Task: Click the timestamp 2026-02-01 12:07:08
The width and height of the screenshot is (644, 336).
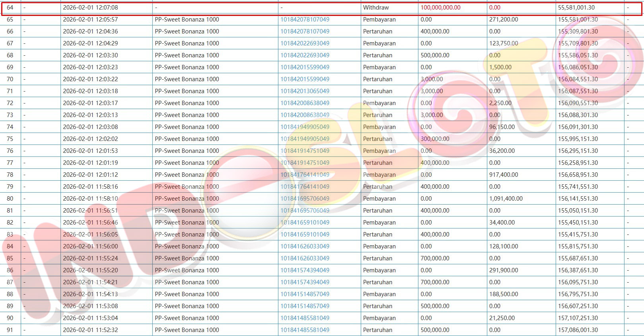Action: 90,8
